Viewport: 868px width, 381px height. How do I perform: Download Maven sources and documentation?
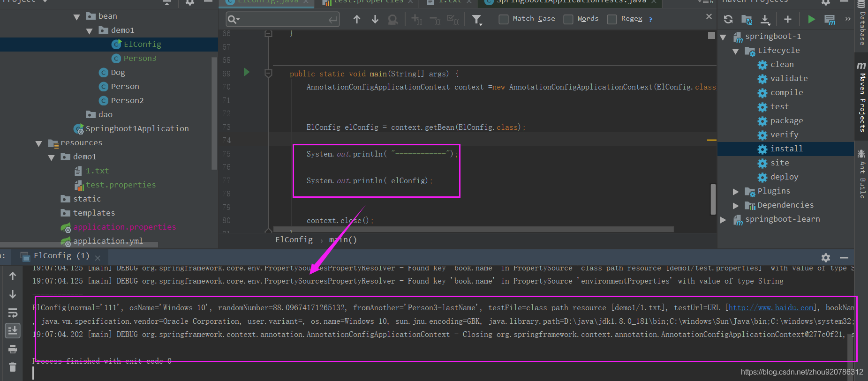[x=765, y=20]
